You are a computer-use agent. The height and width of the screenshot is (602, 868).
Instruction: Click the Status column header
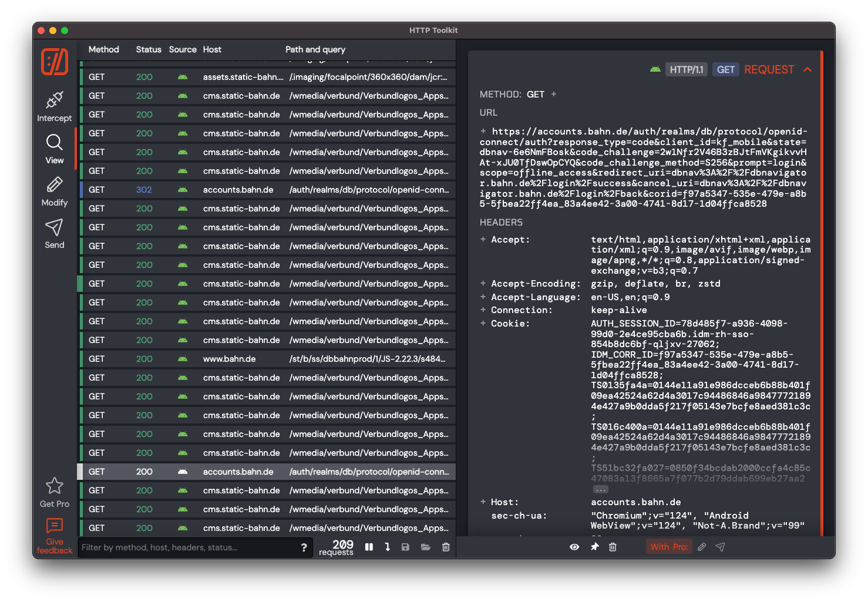[x=149, y=49]
